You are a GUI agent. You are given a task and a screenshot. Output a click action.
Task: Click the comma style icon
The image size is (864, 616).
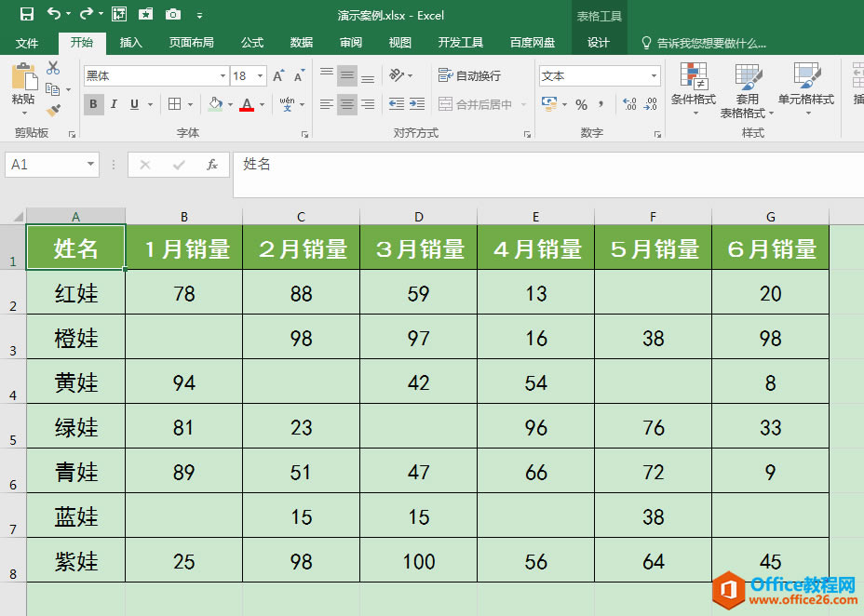(601, 104)
